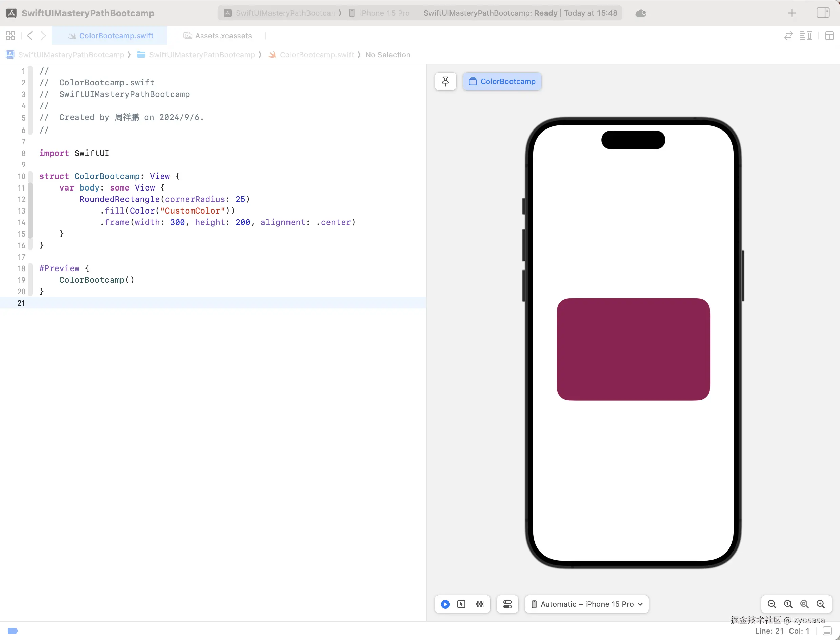Viewport: 840px width, 640px height.
Task: Start Live preview mode
Action: pos(445,604)
